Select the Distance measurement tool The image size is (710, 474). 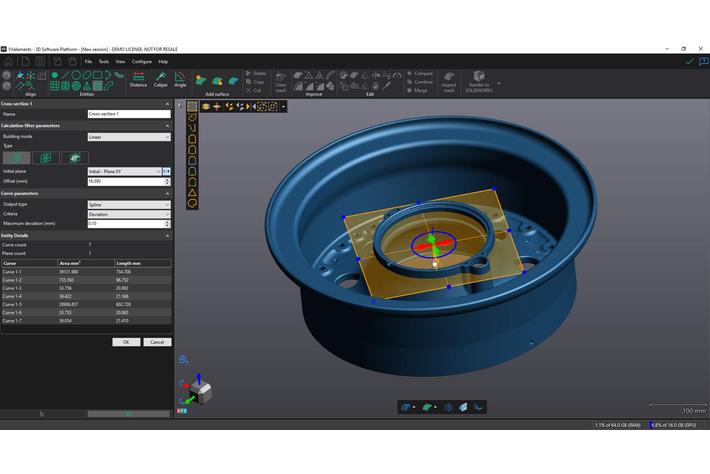click(138, 78)
